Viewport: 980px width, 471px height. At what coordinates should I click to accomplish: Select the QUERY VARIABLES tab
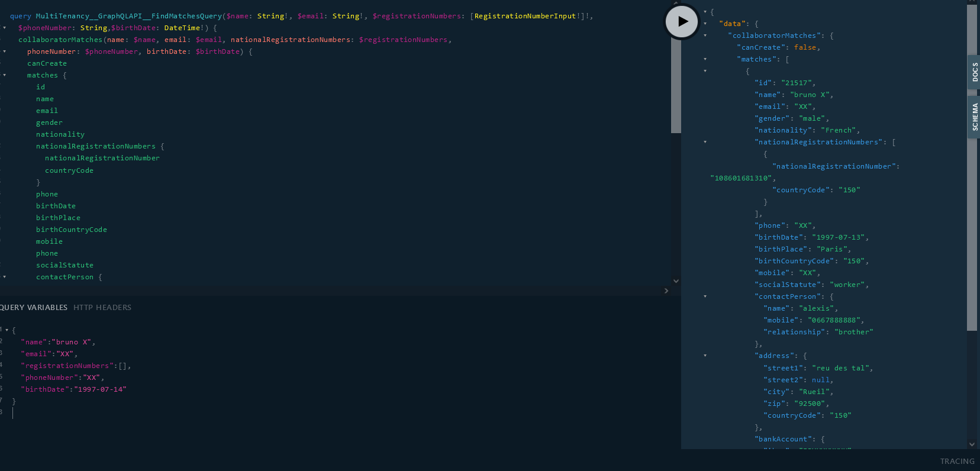pos(34,307)
